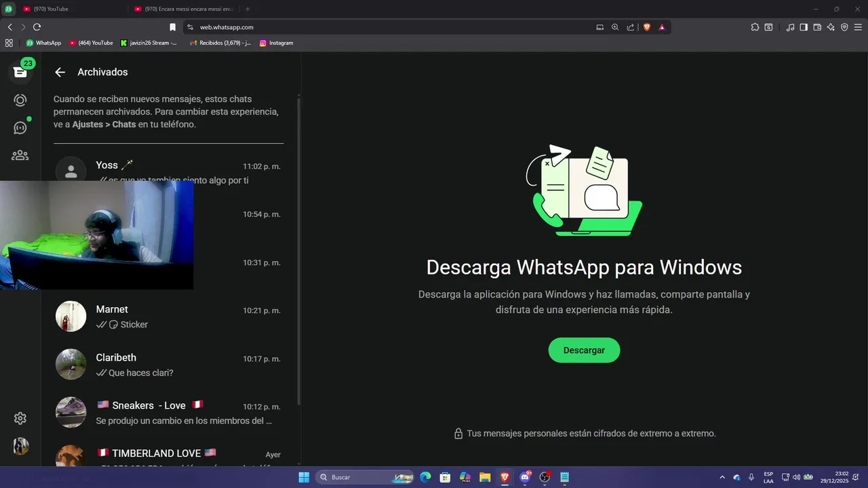
Task: Open the Leo AI sparkle icon
Action: (831, 27)
